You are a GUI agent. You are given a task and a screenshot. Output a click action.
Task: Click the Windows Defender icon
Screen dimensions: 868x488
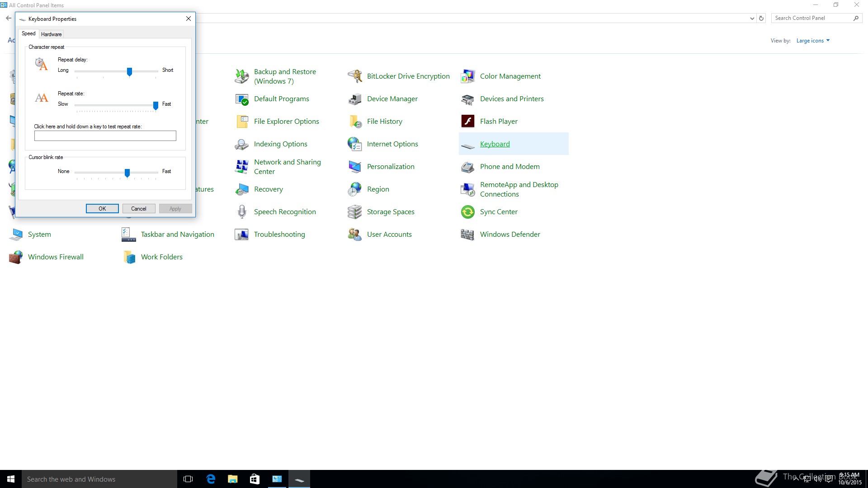click(468, 235)
